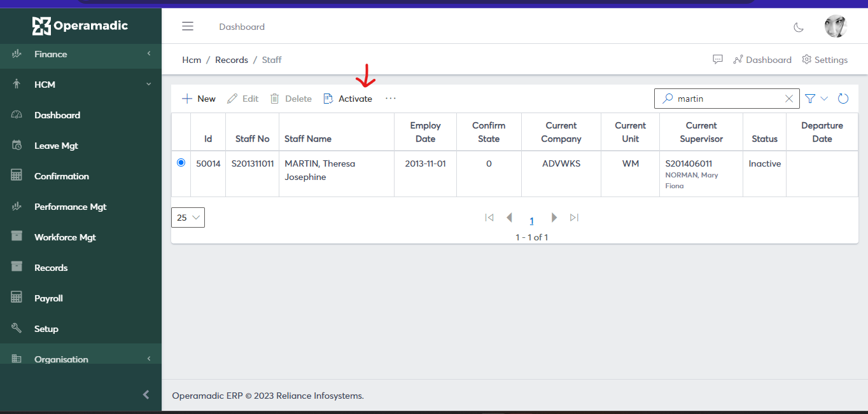The width and height of the screenshot is (868, 414).
Task: Click the Delete toolbar button
Action: (x=291, y=99)
